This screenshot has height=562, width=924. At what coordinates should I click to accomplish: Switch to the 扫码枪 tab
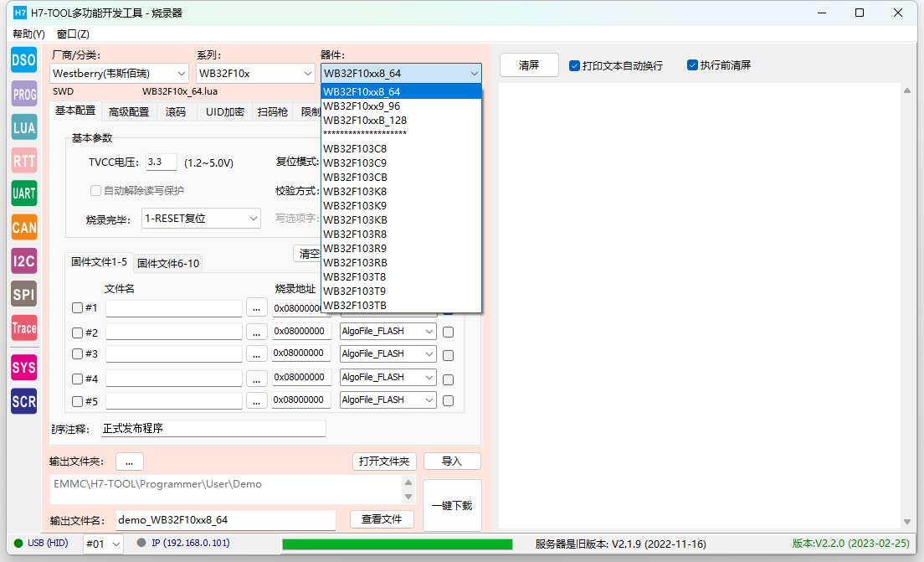[273, 111]
